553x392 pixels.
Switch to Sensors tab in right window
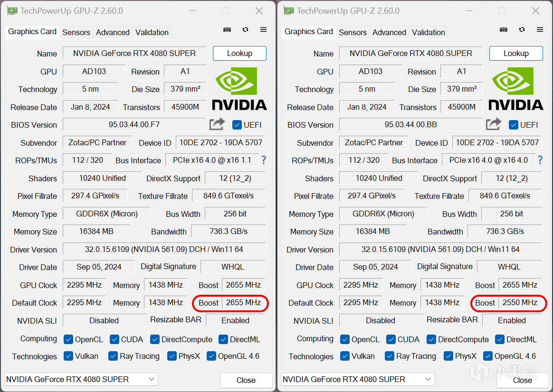click(x=353, y=32)
